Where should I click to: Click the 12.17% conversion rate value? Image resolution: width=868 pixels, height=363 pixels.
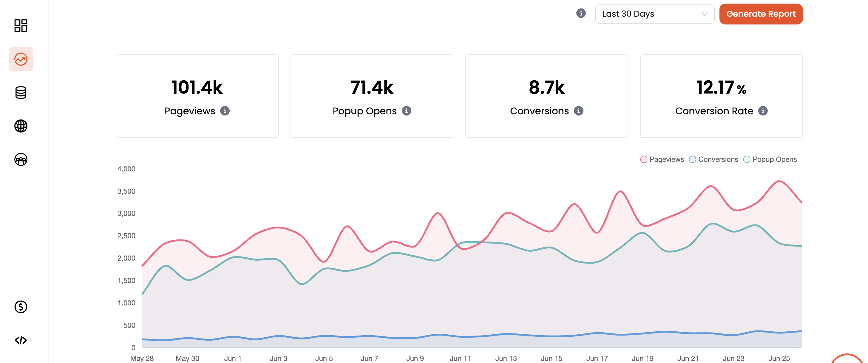pos(721,87)
